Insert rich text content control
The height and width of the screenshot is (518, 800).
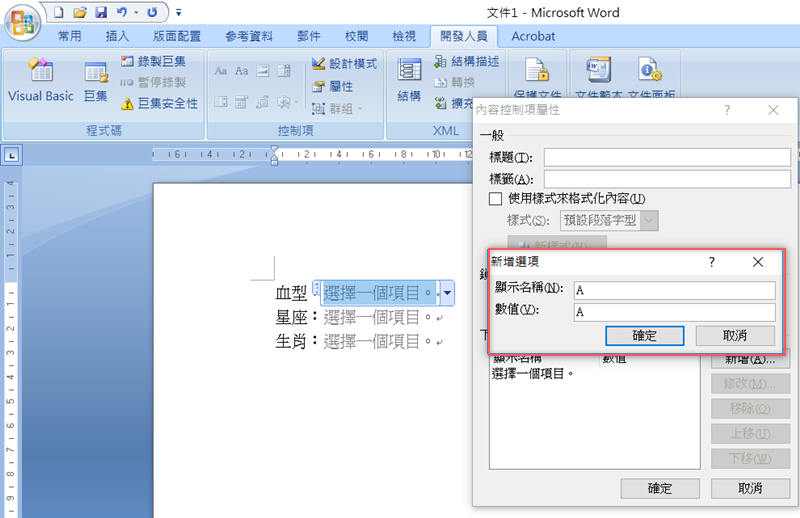point(221,71)
